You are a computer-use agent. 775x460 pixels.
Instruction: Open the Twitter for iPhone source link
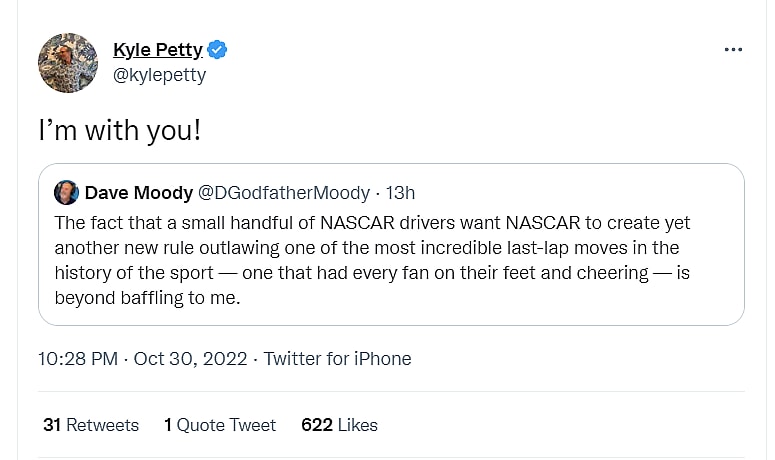pyautogui.click(x=337, y=358)
